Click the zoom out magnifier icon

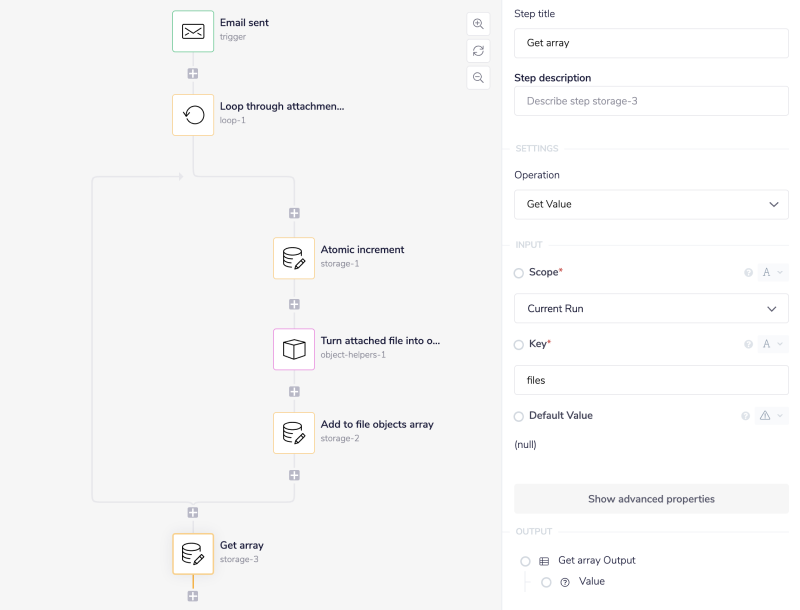tap(478, 77)
